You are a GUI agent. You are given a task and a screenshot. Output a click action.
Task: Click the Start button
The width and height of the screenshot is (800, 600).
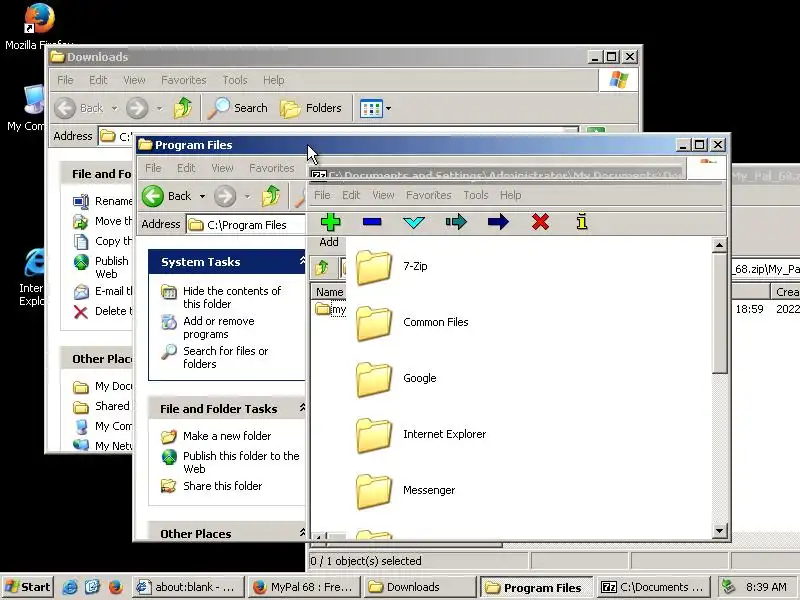coord(28,587)
